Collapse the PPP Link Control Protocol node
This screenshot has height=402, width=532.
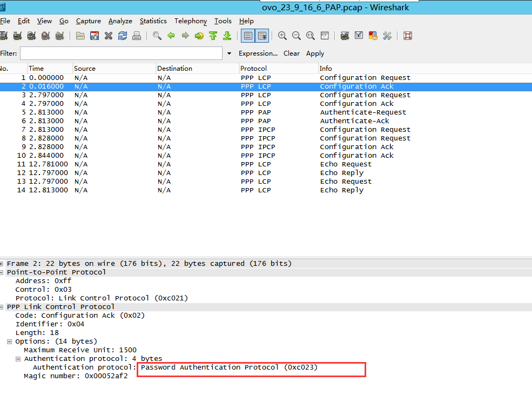click(x=2, y=307)
